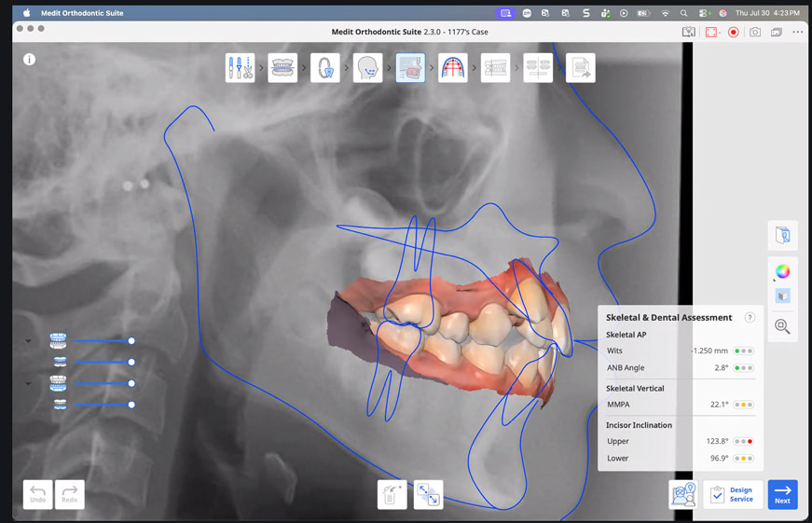Open the Wi-Fi menu bar icon
The image size is (812, 523).
click(x=666, y=13)
